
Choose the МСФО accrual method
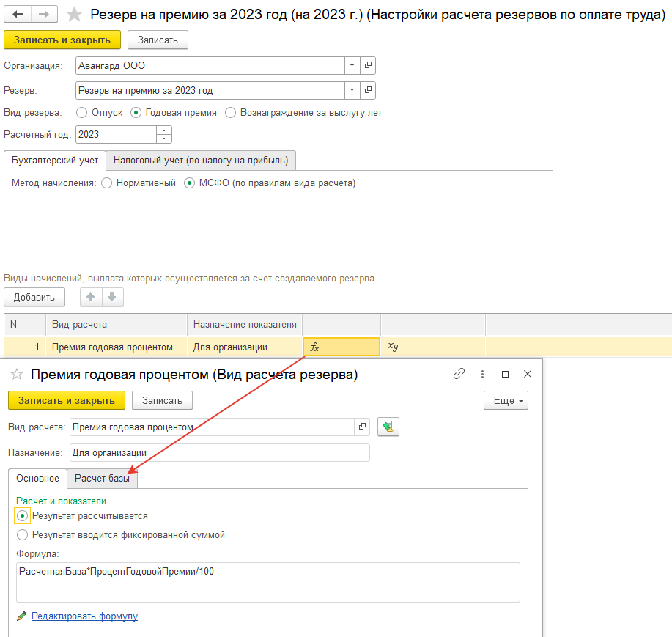tap(189, 183)
